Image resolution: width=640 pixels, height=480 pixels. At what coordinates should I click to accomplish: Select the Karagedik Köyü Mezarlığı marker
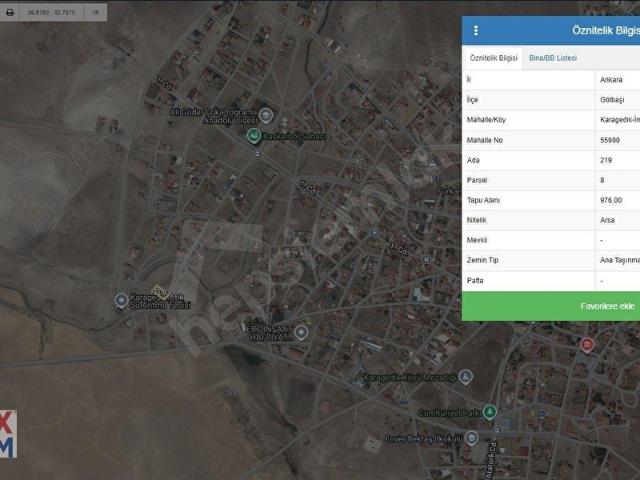[x=466, y=376]
